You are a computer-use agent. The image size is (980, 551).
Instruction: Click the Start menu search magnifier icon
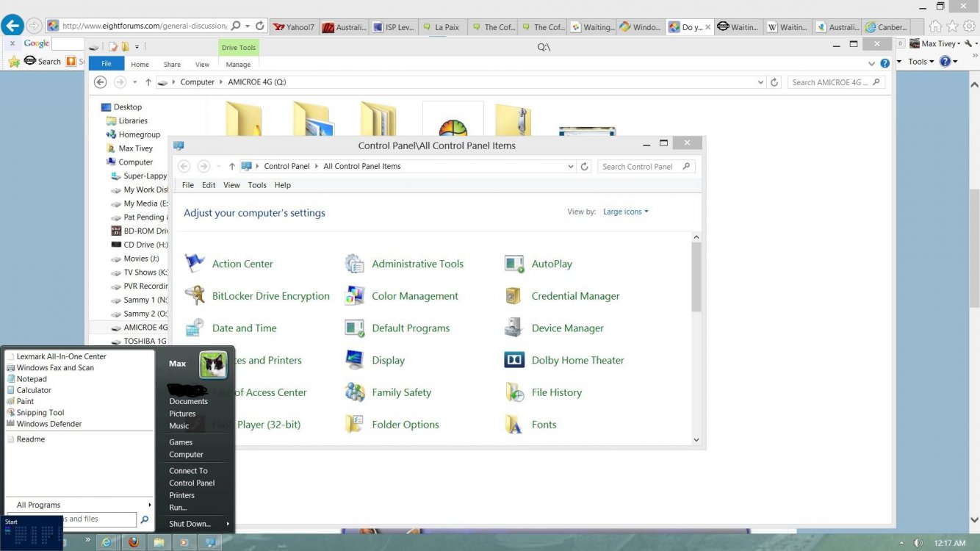(x=145, y=519)
